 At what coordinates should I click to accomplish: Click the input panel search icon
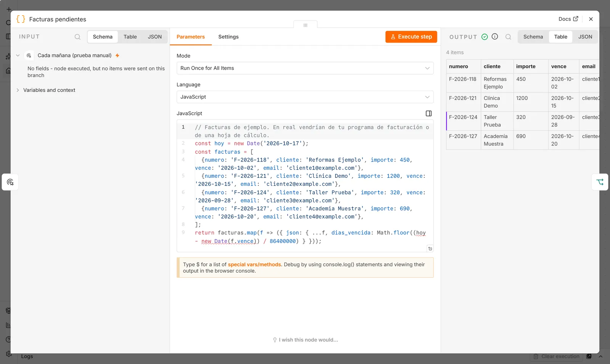coord(77,37)
